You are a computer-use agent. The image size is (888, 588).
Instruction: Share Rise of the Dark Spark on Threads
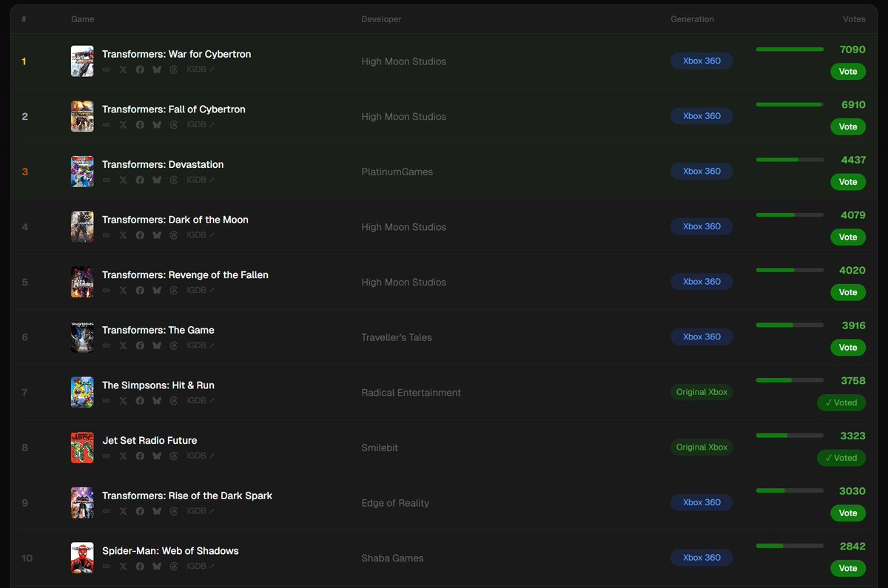pyautogui.click(x=174, y=511)
